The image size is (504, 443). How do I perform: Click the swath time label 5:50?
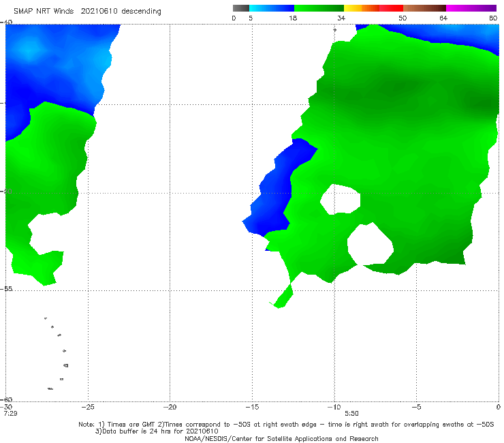[351, 414]
